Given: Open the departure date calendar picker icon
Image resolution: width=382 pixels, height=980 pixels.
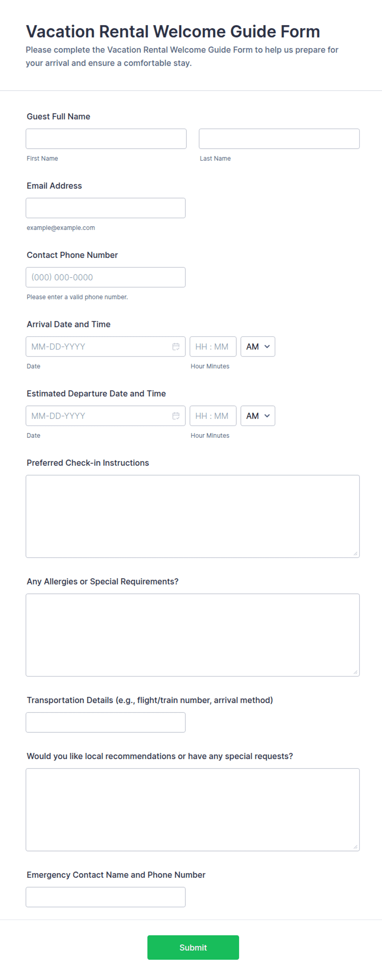Looking at the screenshot, I should (x=176, y=416).
